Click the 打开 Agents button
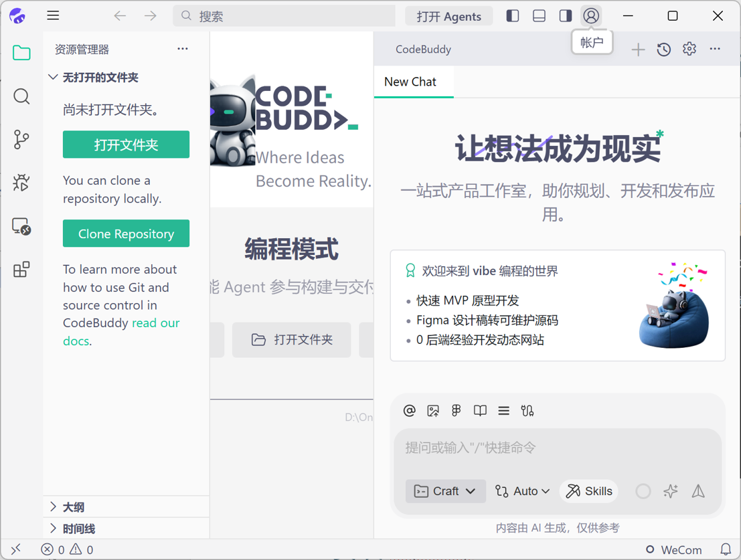The height and width of the screenshot is (560, 741). pos(449,16)
